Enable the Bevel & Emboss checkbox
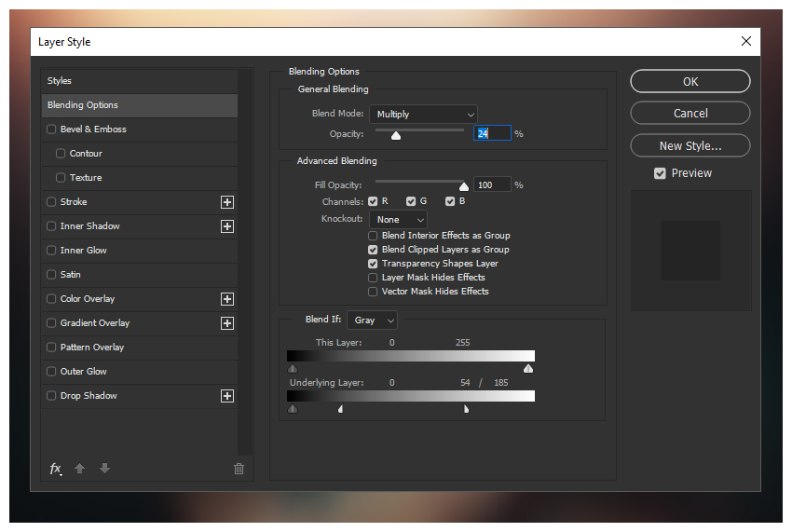Viewport: 792px width, 532px height. click(51, 129)
